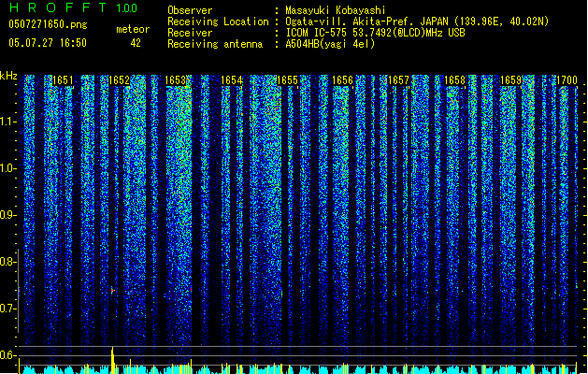Click the 1655 time marker

(287, 80)
